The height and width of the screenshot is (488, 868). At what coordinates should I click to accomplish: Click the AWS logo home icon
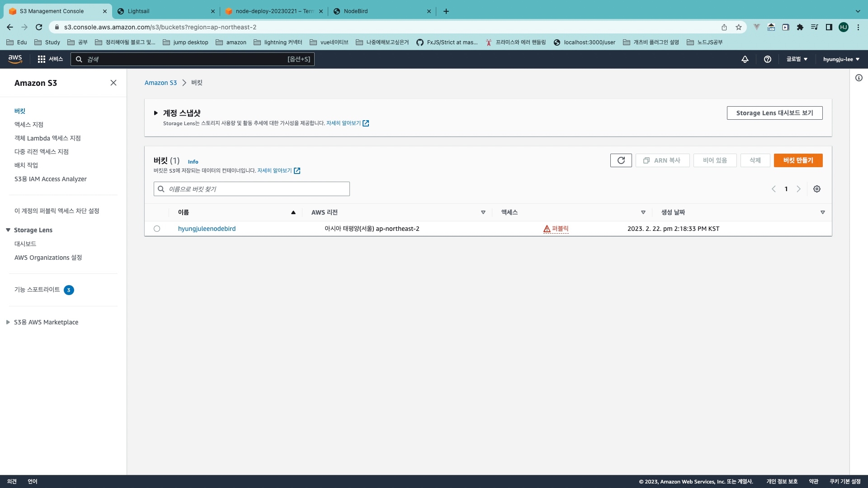pos(15,59)
